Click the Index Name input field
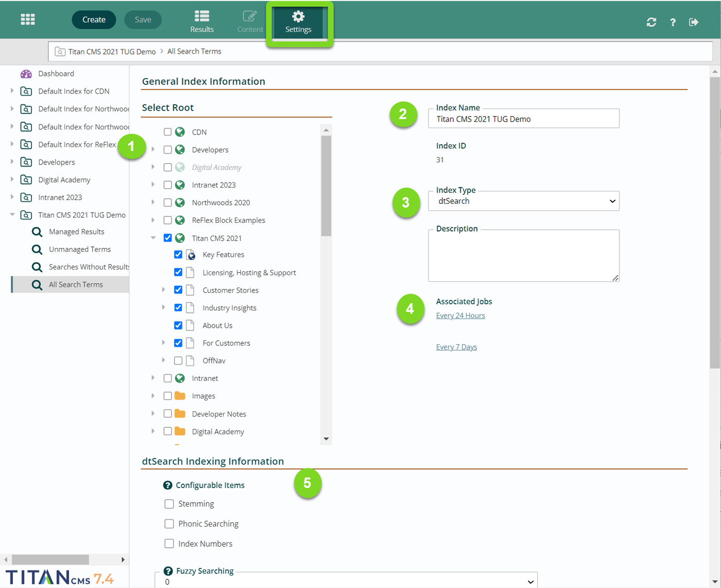 click(524, 119)
